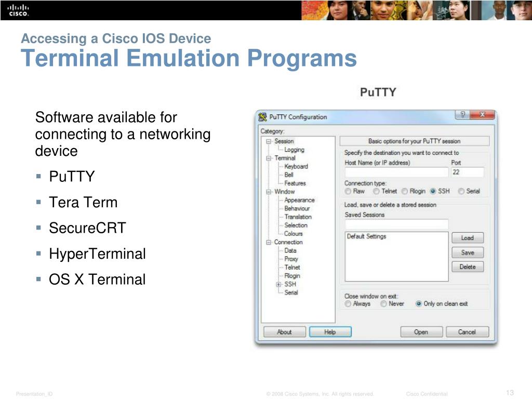Open the Colours settings category

[293, 234]
